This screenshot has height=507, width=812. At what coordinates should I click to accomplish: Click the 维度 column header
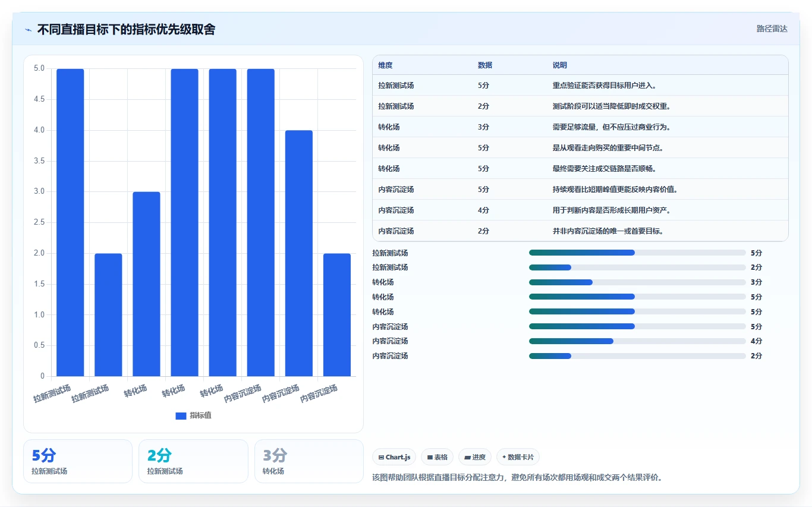click(385, 65)
